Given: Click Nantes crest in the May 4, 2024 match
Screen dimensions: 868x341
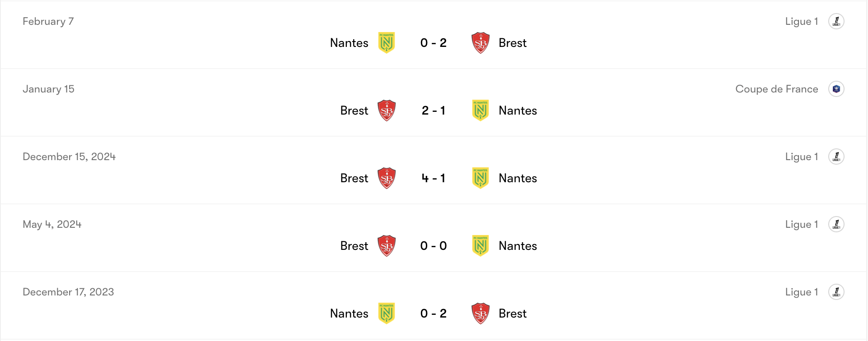Looking at the screenshot, I should [x=481, y=246].
